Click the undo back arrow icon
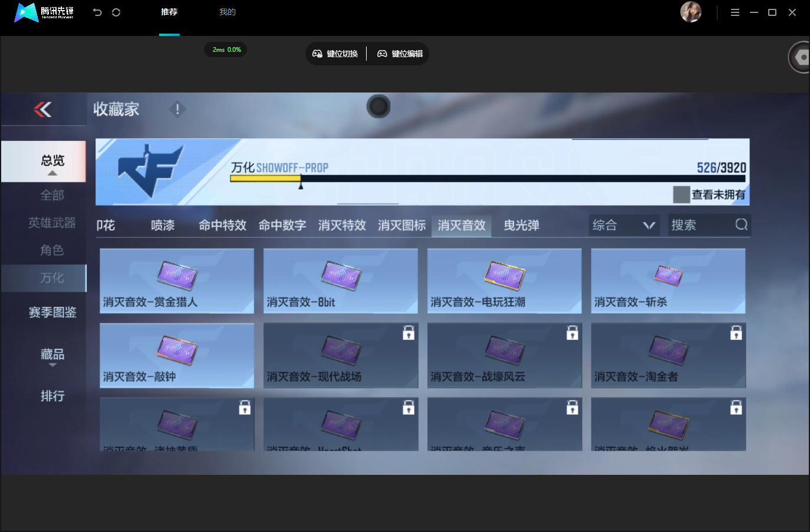Viewport: 810px width, 532px height. (97, 12)
